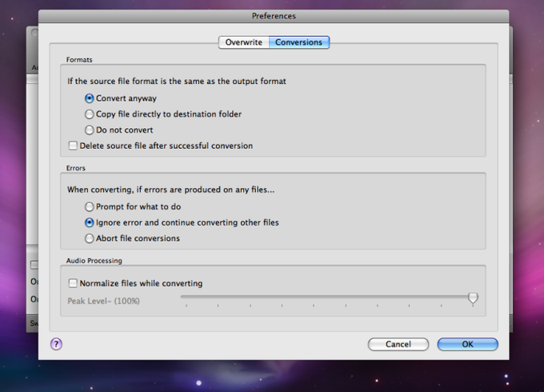Click the middle of the Peak Level slider track
The height and width of the screenshot is (392, 544).
pyautogui.click(x=326, y=296)
